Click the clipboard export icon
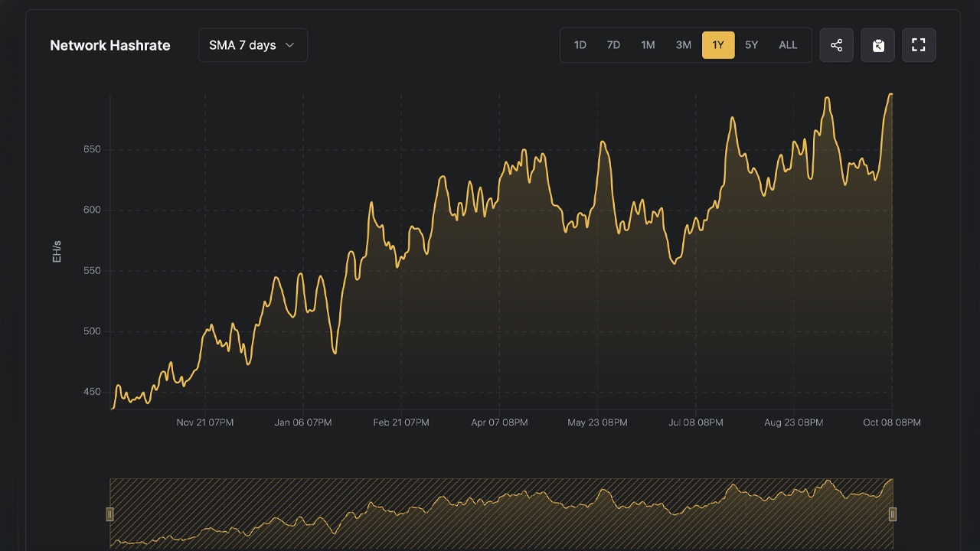This screenshot has height=551, width=980. (x=877, y=44)
